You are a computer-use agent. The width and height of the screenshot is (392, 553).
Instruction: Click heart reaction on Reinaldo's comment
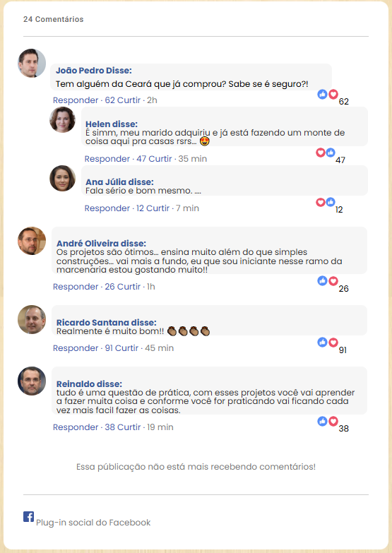333,421
